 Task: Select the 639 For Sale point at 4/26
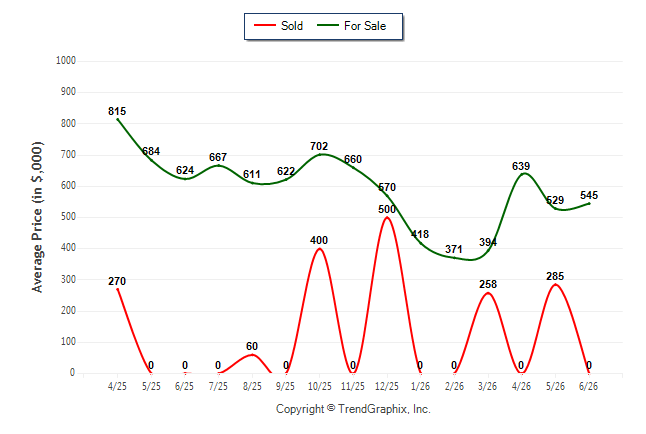click(522, 174)
